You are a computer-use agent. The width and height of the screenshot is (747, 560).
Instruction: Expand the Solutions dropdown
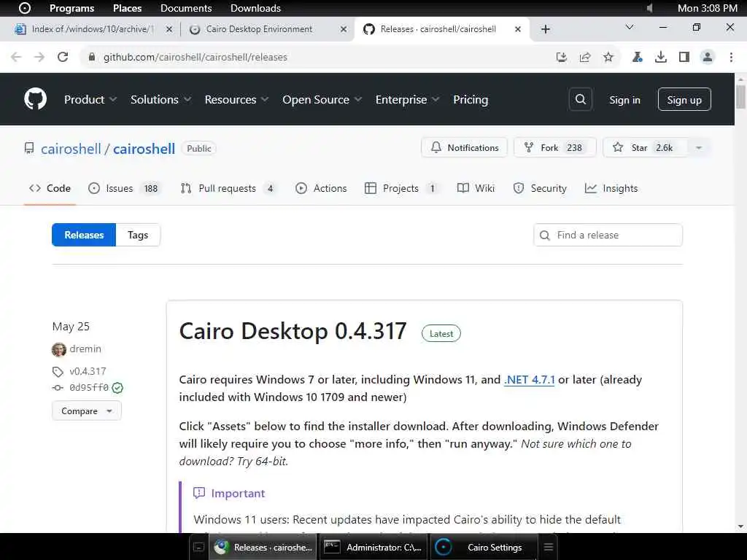tap(160, 99)
